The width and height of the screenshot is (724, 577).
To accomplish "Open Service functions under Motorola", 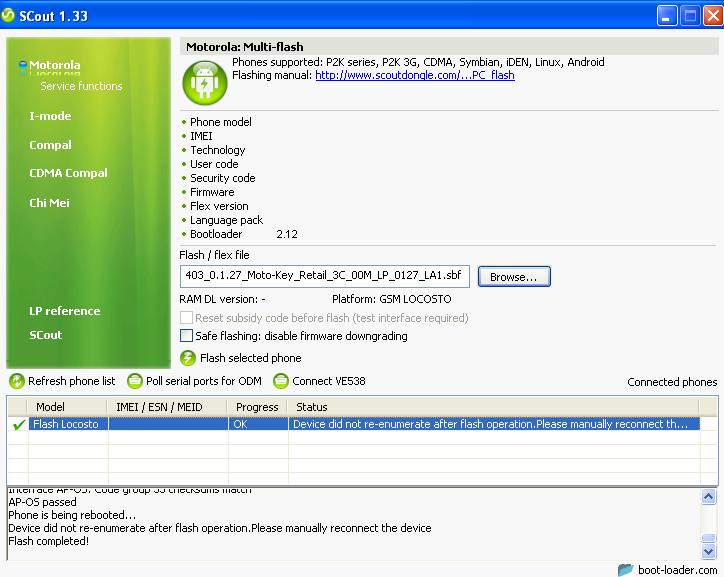I will point(81,86).
